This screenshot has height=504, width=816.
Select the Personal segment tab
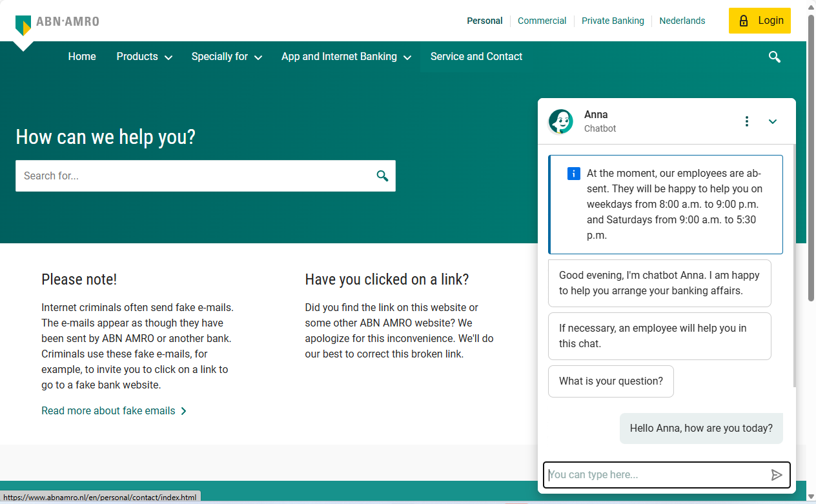485,21
